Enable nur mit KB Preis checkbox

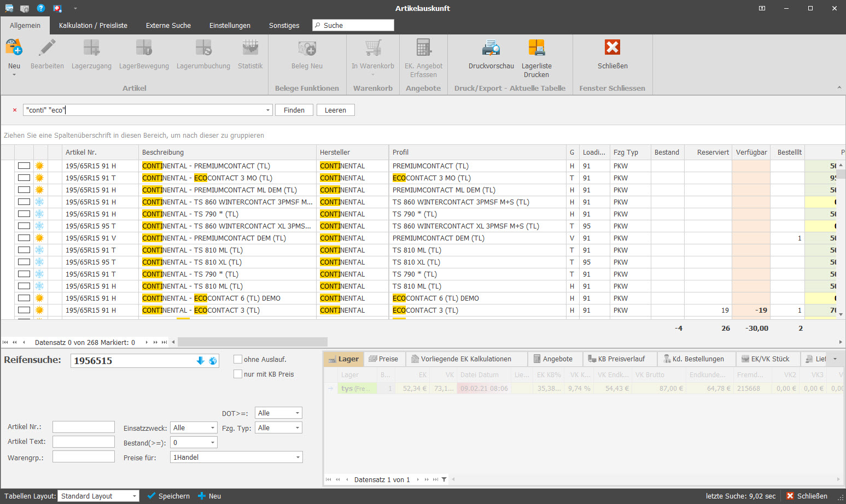click(238, 374)
